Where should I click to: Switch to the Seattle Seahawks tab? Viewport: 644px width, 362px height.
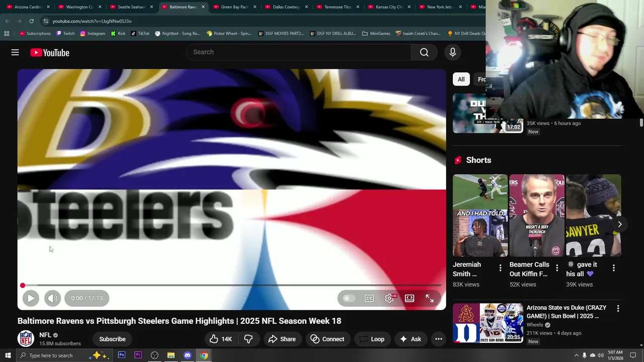tap(131, 7)
